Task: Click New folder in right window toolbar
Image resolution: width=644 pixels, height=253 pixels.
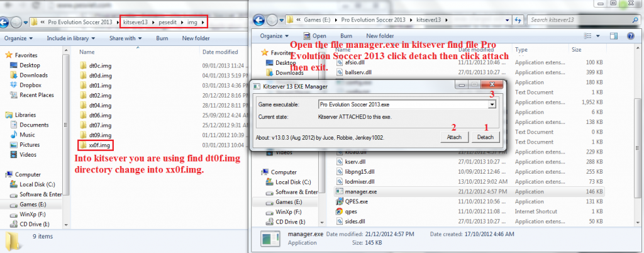Action: point(380,36)
